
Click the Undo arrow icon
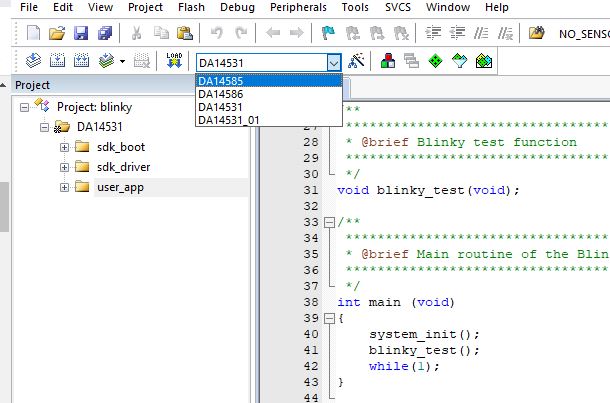pyautogui.click(x=217, y=33)
